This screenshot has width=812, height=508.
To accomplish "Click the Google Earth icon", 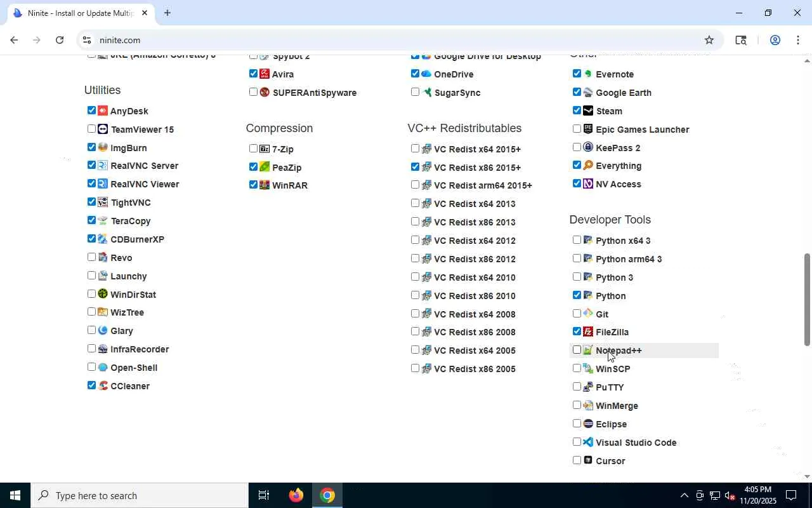I will tap(588, 92).
